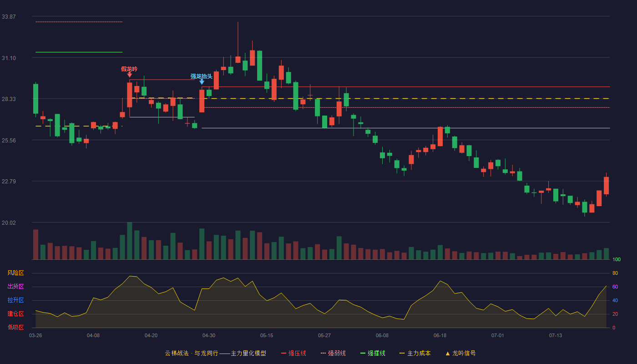Viewport: 637px width, 364px height.
Task: Select the 04-30 date label
Action: (209, 335)
